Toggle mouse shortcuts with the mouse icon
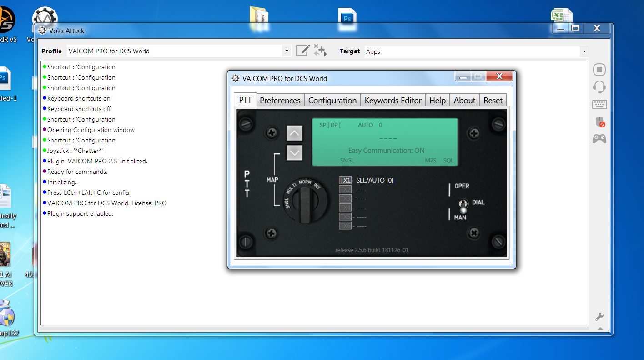This screenshot has height=360, width=644. coord(600,122)
